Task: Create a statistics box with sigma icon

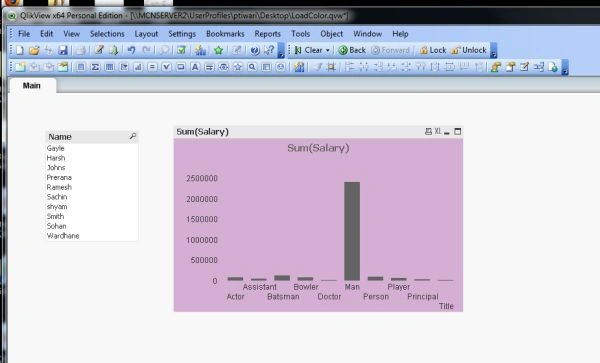Action: click(95, 67)
